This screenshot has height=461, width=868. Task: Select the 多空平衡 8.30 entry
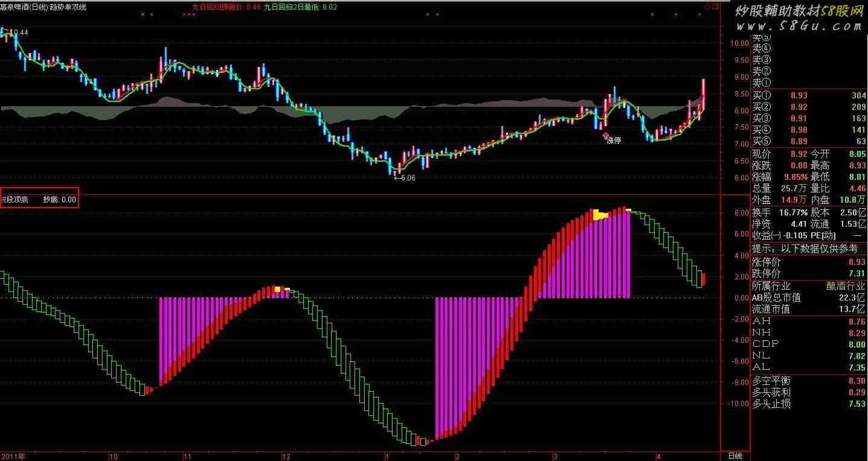(x=809, y=381)
